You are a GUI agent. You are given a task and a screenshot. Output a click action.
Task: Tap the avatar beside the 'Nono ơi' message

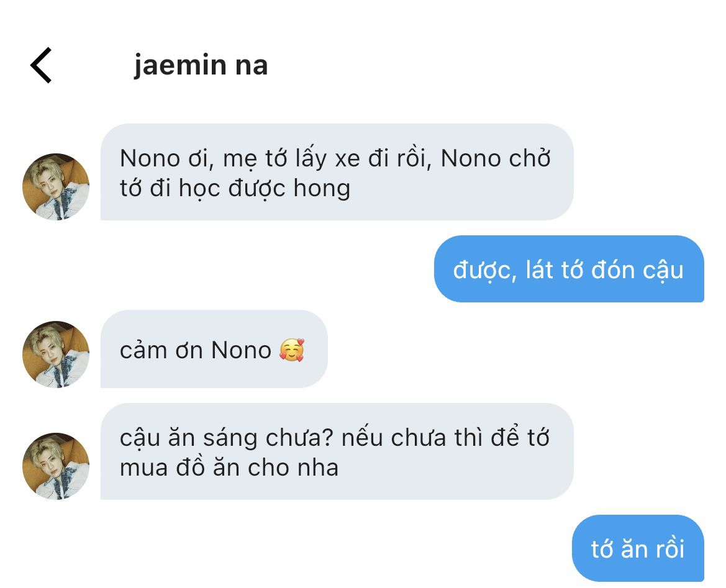[56, 187]
